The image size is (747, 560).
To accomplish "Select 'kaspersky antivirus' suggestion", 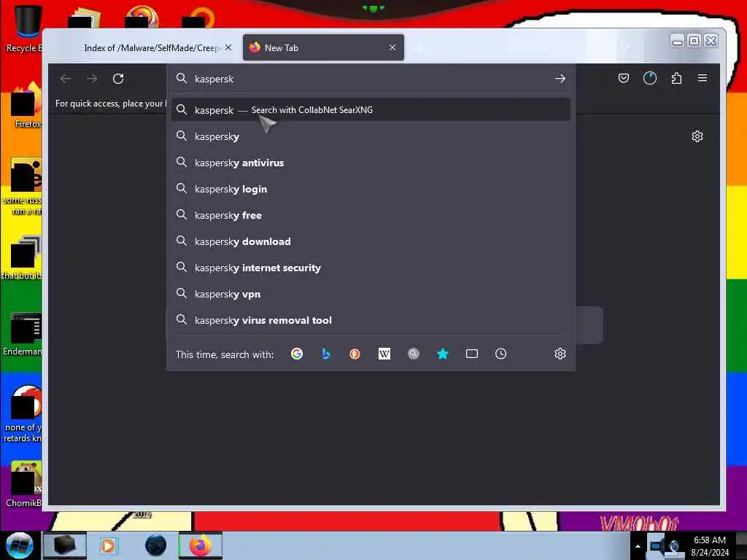I will click(x=371, y=163).
